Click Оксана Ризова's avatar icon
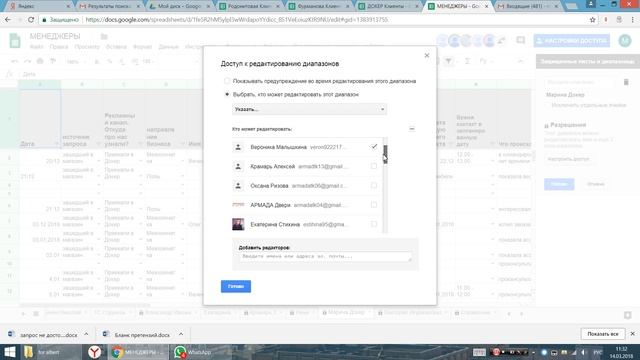 [x=238, y=186]
